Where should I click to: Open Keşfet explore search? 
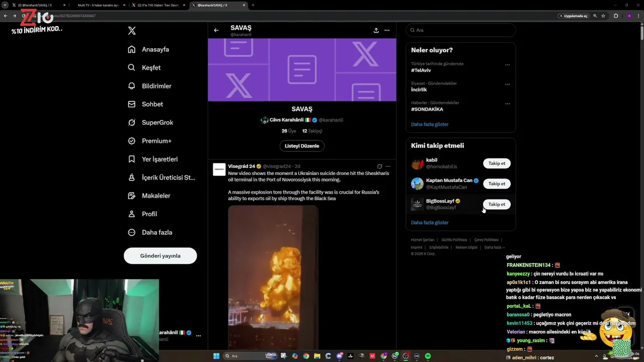[x=144, y=67]
